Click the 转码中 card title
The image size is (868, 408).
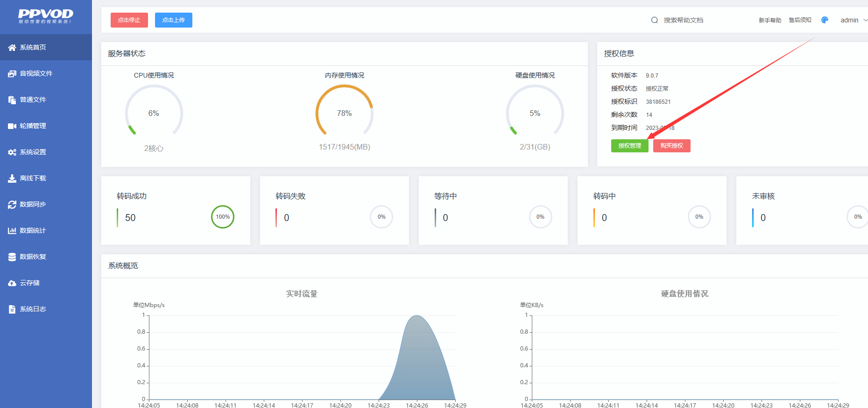(x=604, y=196)
